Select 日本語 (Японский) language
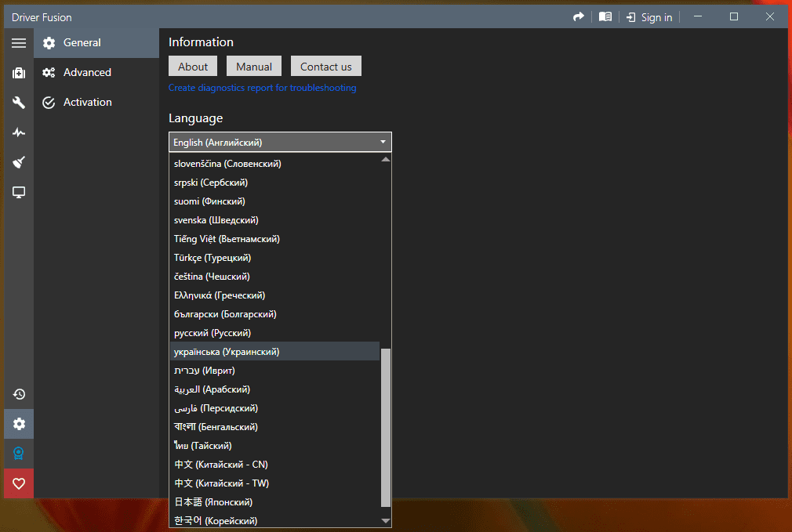792x532 pixels. pyautogui.click(x=274, y=501)
